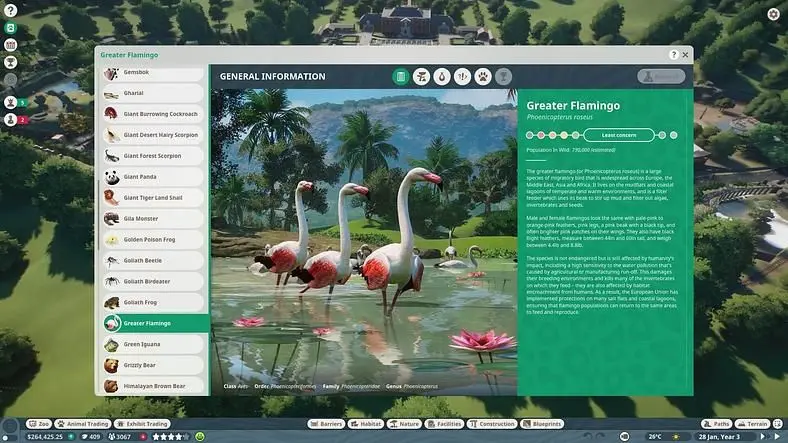Viewport: 788px width, 443px height.
Task: Click the multi-select icon beside Terrain
Action: (x=777, y=424)
